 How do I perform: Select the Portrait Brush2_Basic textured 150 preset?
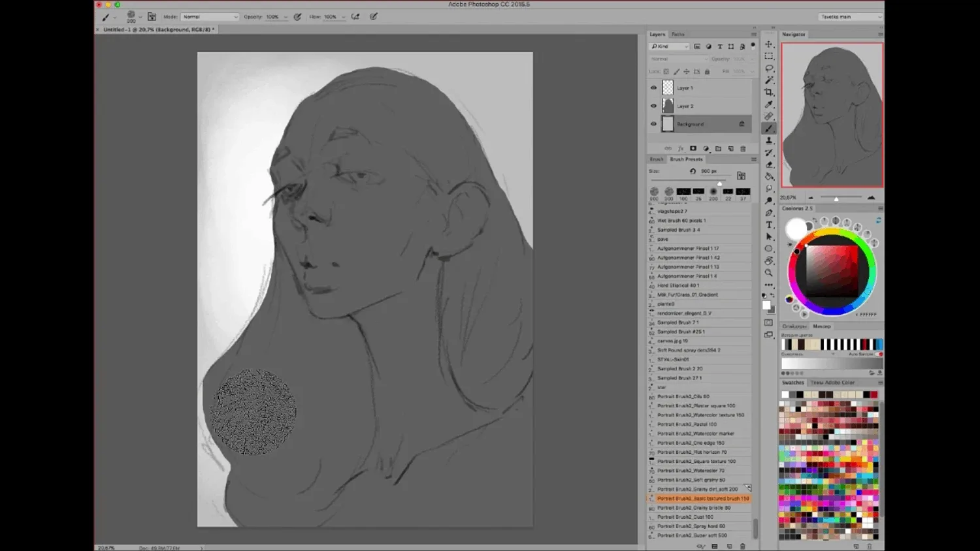tap(699, 498)
